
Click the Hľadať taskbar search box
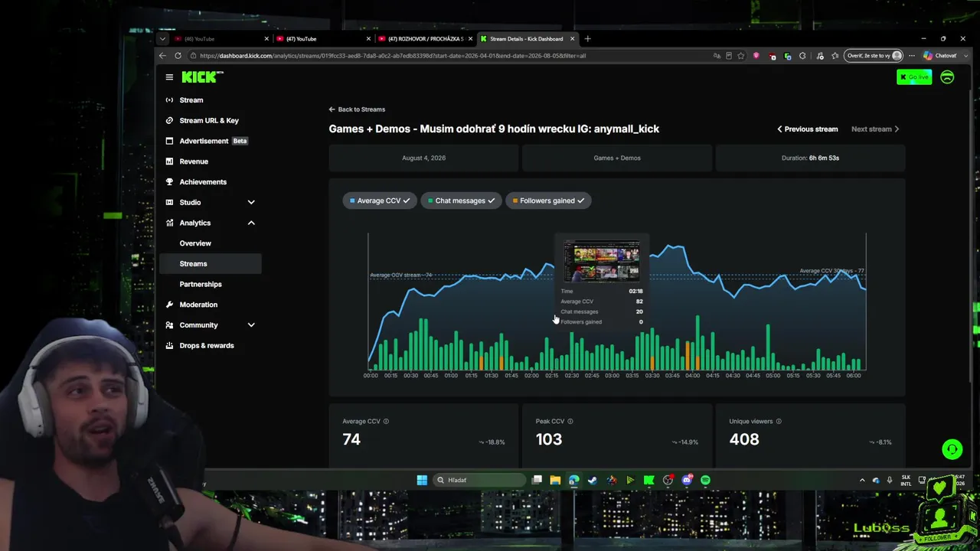(x=479, y=481)
